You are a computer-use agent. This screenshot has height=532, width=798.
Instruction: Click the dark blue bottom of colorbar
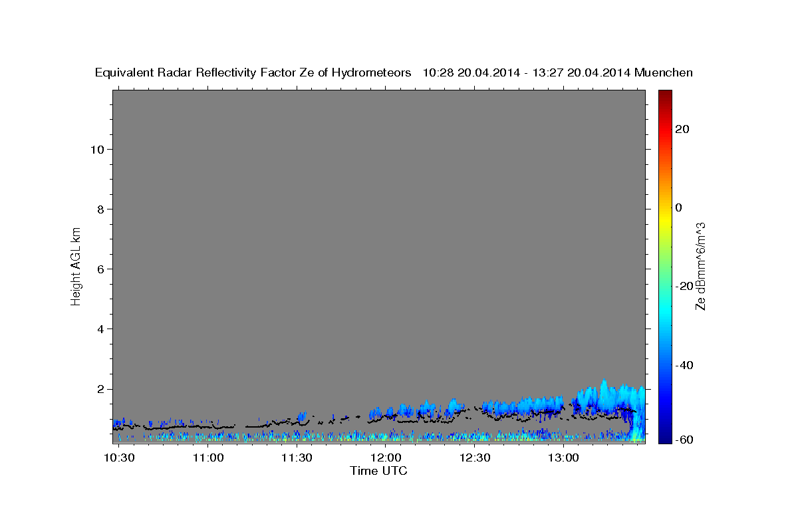[664, 436]
